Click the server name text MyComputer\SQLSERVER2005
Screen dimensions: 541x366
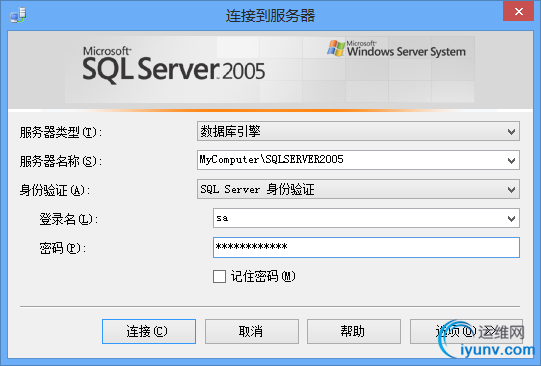coord(271,159)
